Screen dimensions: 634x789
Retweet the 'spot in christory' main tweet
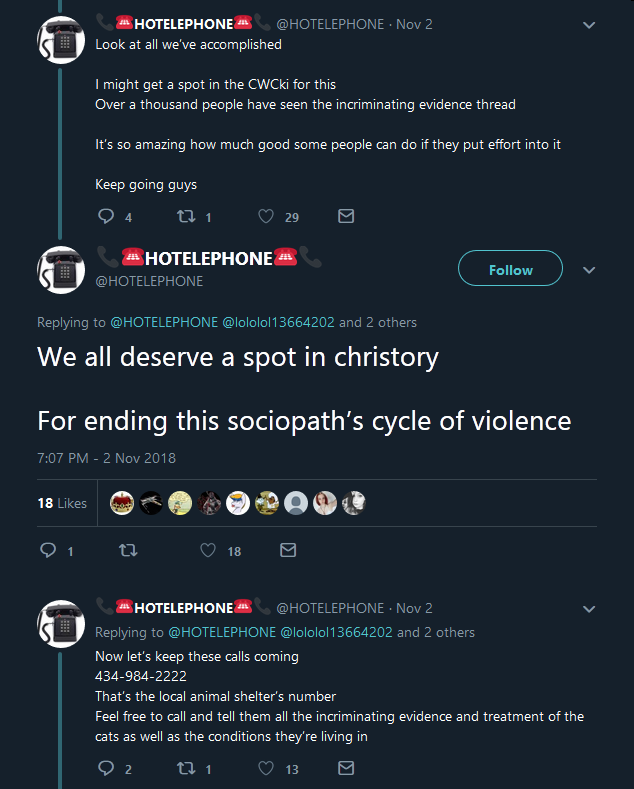[x=128, y=550]
